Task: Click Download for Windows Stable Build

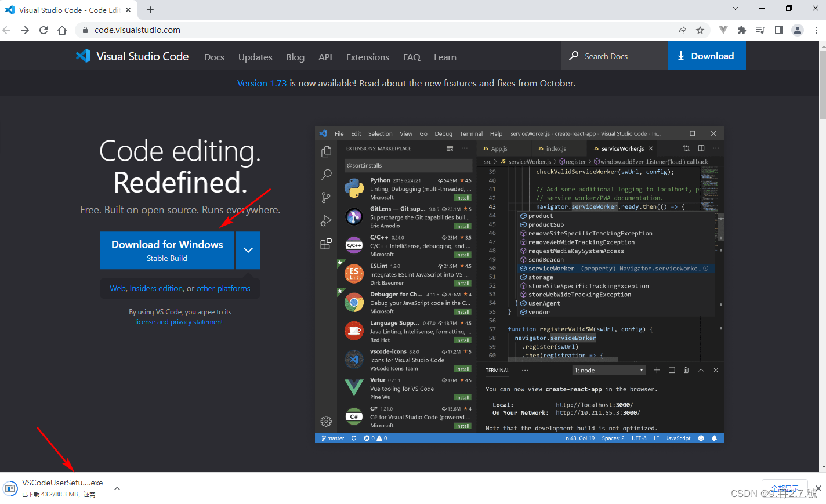Action: click(167, 251)
